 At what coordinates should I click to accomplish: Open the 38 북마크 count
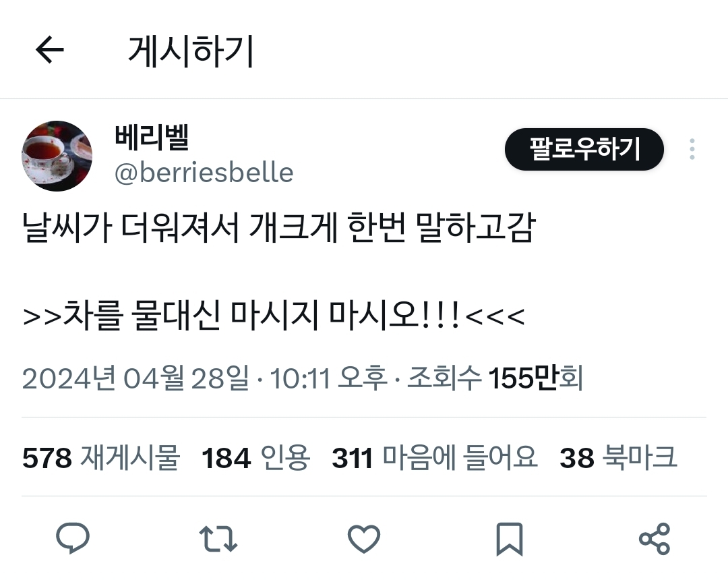618,457
